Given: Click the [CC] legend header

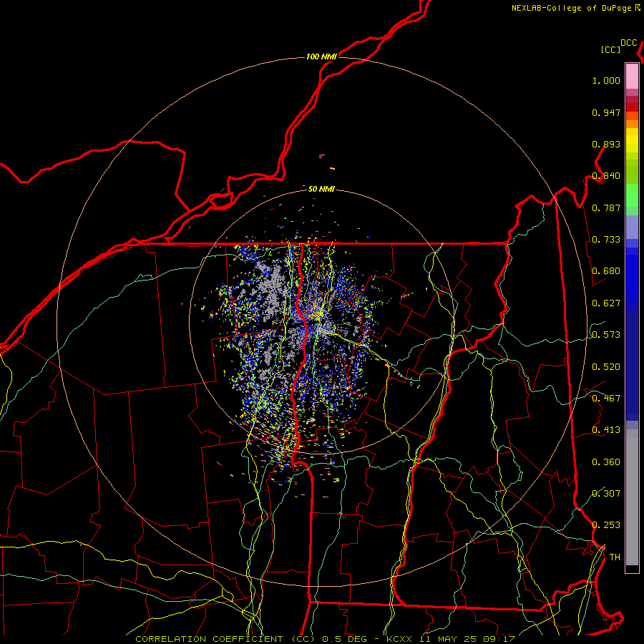Looking at the screenshot, I should [610, 49].
